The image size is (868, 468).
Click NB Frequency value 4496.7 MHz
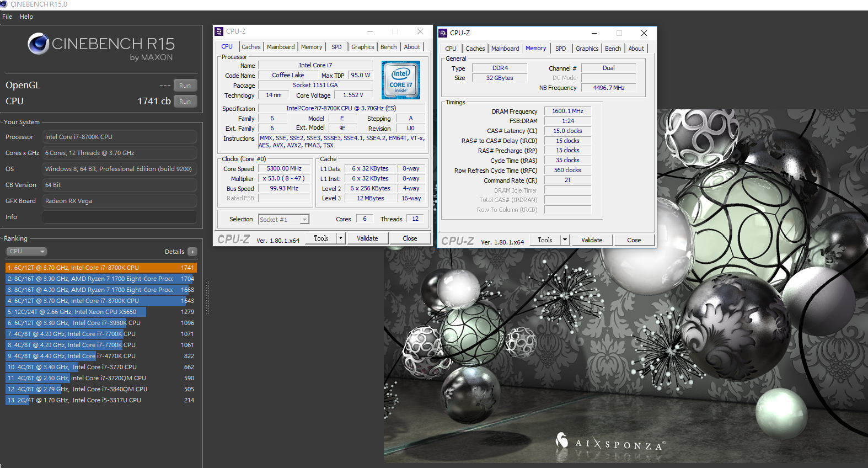609,88
